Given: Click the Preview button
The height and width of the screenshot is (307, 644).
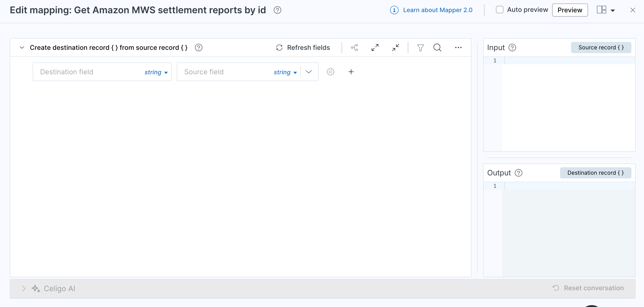Looking at the screenshot, I should [x=570, y=10].
